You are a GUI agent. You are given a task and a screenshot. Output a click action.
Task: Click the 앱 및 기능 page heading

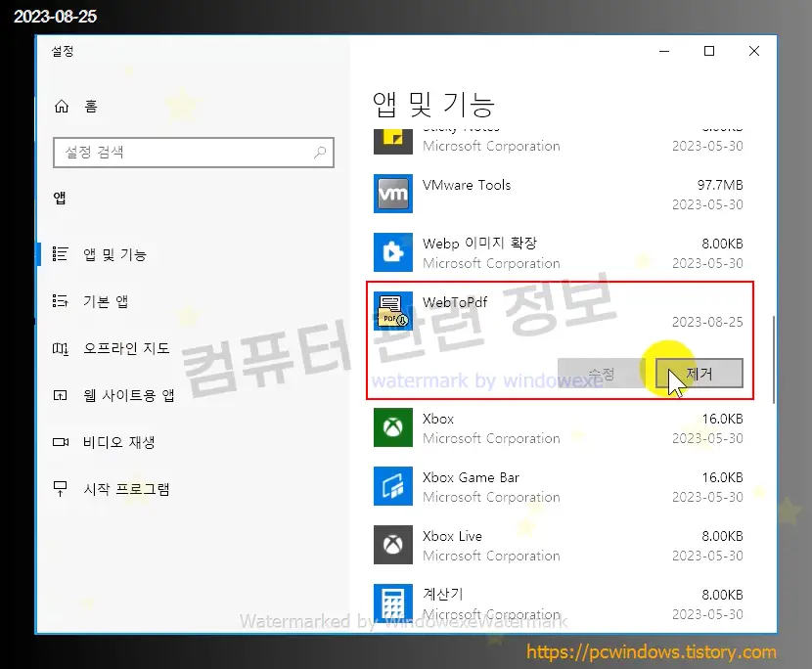[x=433, y=104]
